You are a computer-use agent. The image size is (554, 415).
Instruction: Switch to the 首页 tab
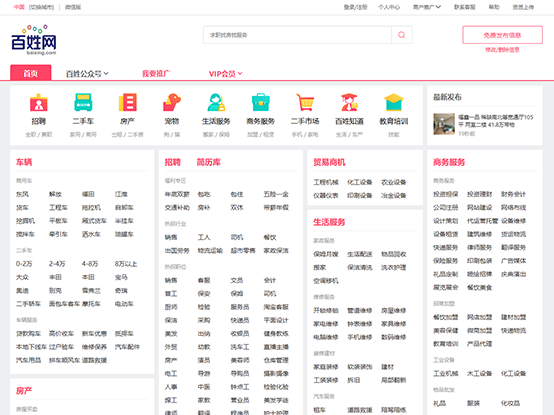click(x=31, y=73)
